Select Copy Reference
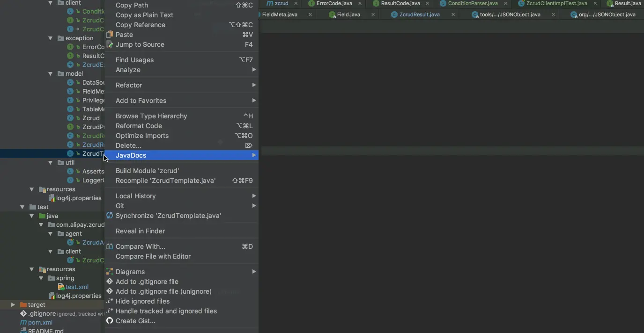The width and height of the screenshot is (644, 333). tap(181, 25)
